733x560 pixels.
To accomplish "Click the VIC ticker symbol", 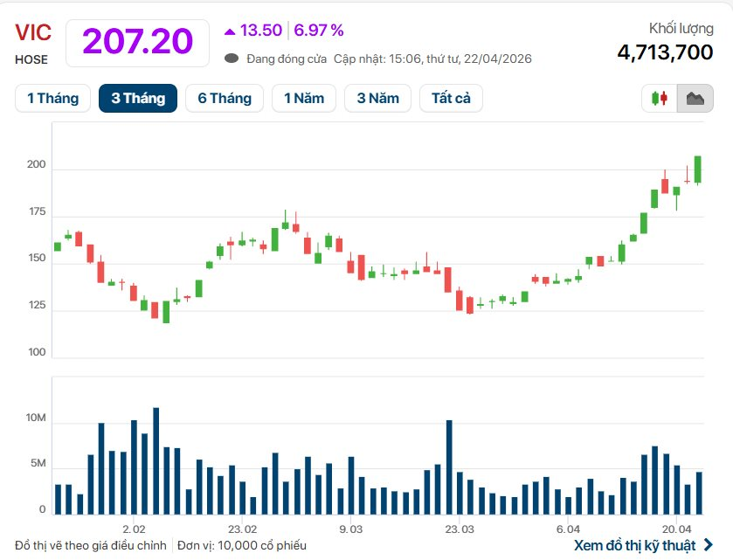I will tap(32, 31).
